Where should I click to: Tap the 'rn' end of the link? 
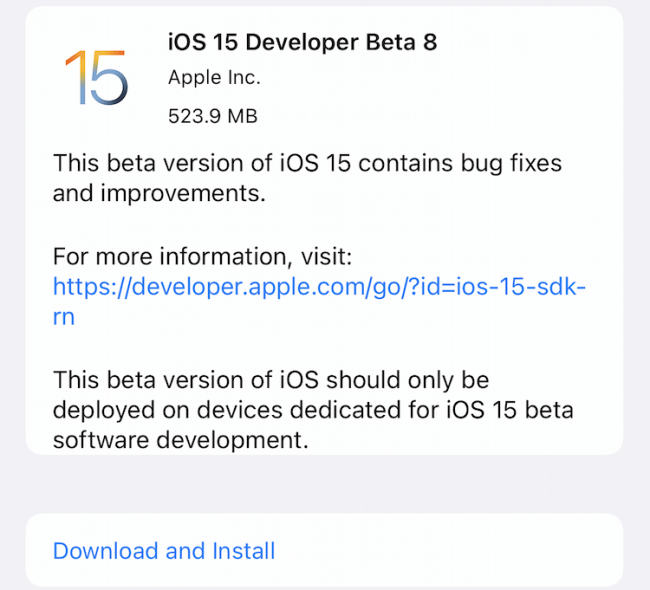(x=64, y=319)
